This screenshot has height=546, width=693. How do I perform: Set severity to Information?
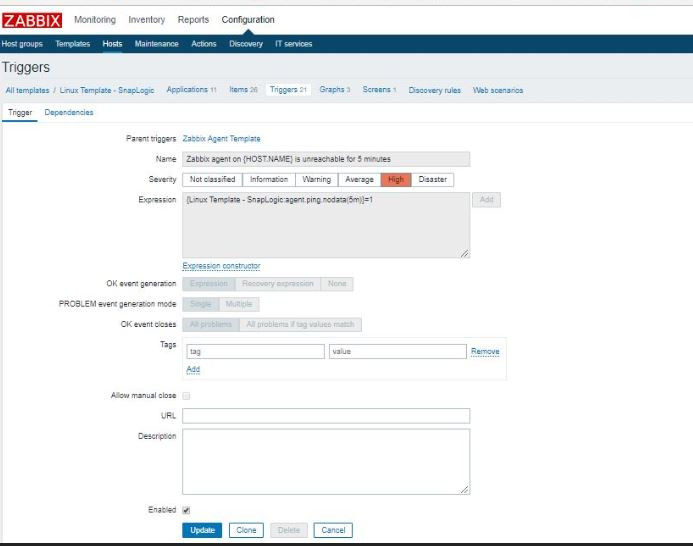[269, 179]
